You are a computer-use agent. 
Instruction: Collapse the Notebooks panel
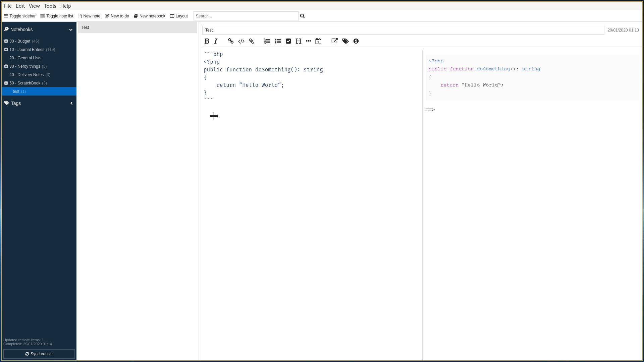71,29
